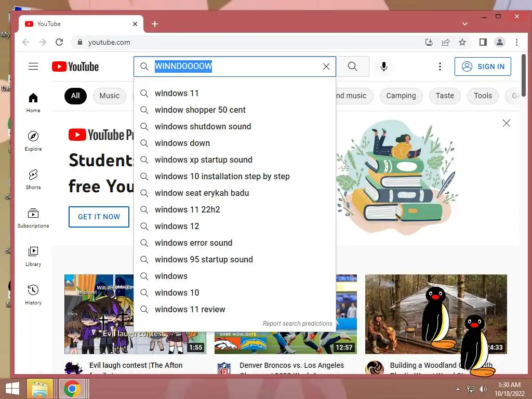Viewport: 532px width, 399px height.
Task: Choose suggestion "windows down"
Action: point(235,143)
